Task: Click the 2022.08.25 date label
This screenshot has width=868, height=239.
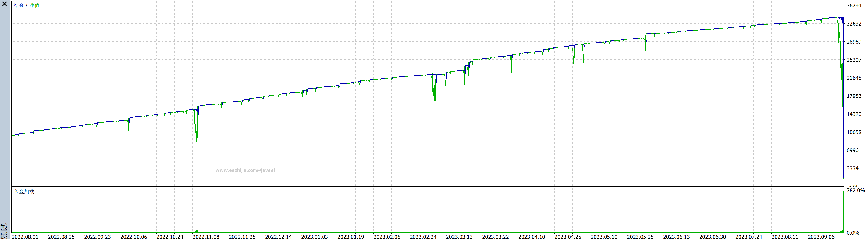Action: point(61,237)
